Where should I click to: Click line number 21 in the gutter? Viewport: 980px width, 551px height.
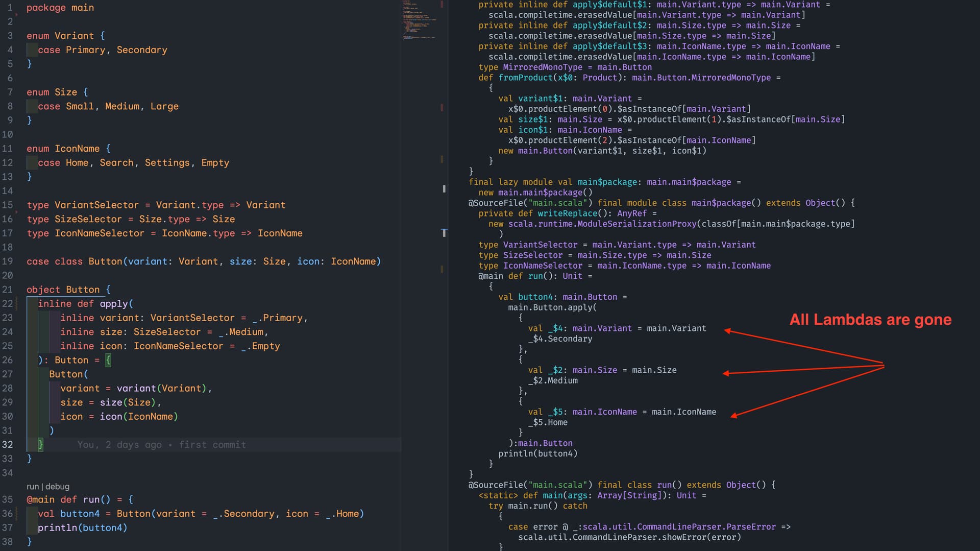click(x=8, y=290)
